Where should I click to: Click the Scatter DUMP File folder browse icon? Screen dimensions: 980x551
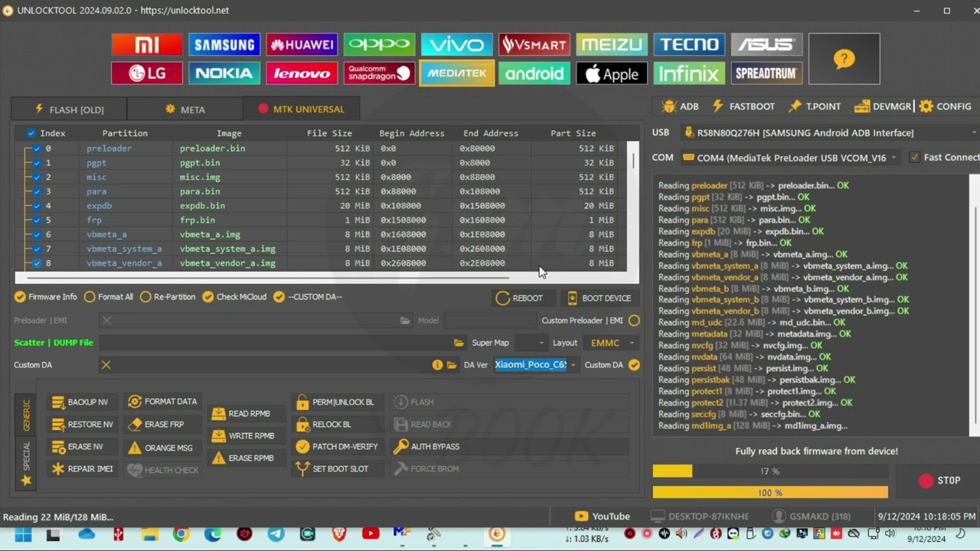459,343
